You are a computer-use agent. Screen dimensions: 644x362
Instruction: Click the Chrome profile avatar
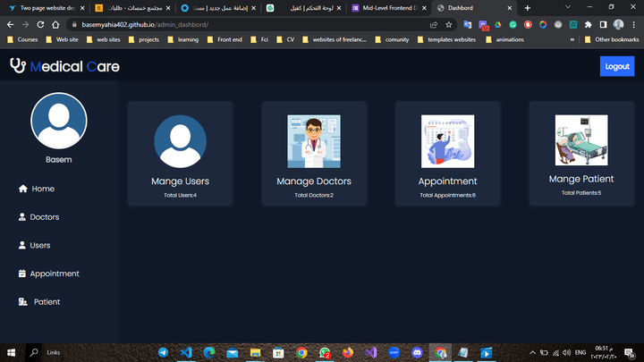(619, 25)
